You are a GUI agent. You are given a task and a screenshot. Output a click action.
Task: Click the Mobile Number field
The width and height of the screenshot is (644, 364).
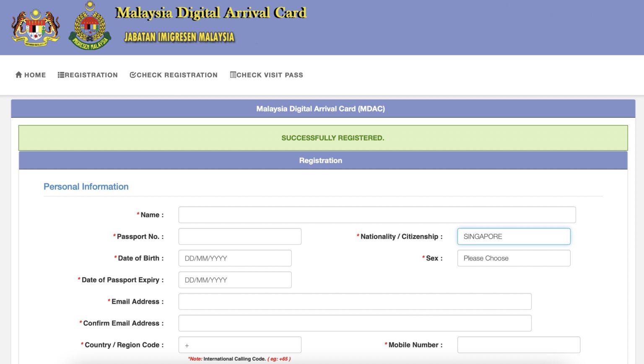click(x=518, y=344)
